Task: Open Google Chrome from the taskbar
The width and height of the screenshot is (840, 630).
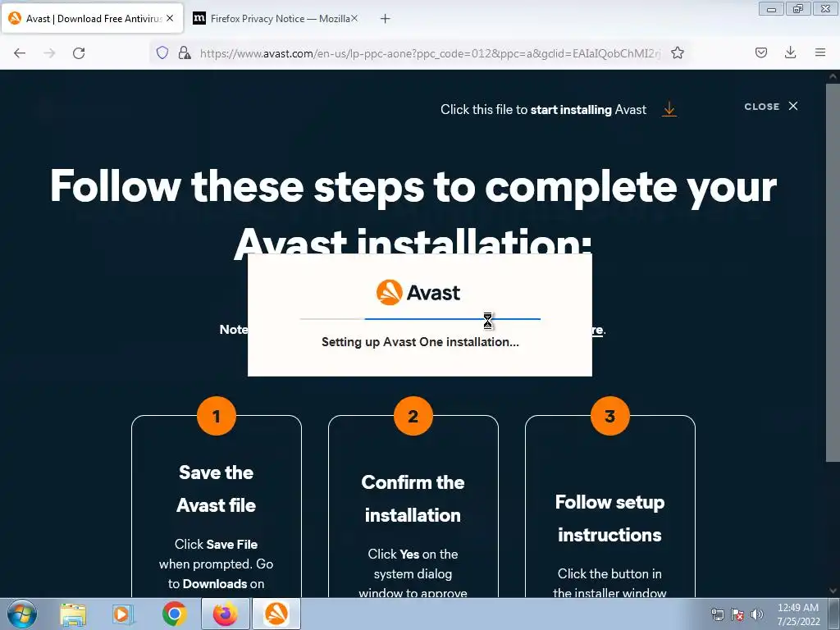Action: pos(174,614)
